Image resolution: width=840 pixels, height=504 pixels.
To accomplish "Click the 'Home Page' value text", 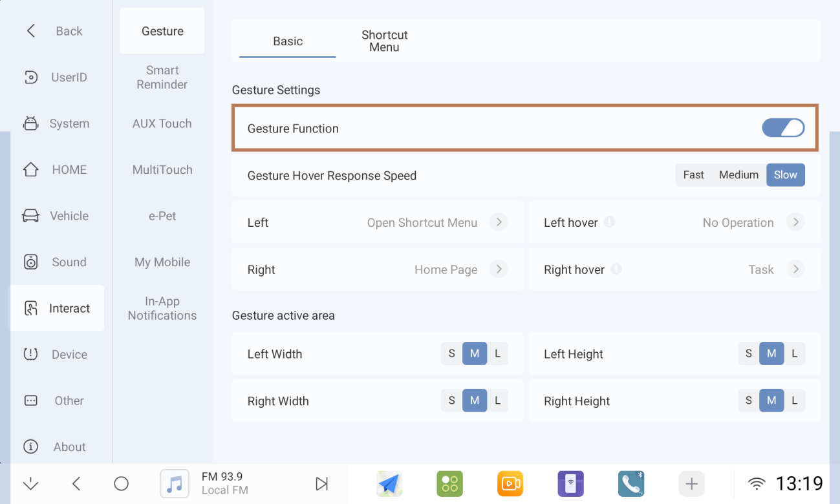I will [x=446, y=270].
